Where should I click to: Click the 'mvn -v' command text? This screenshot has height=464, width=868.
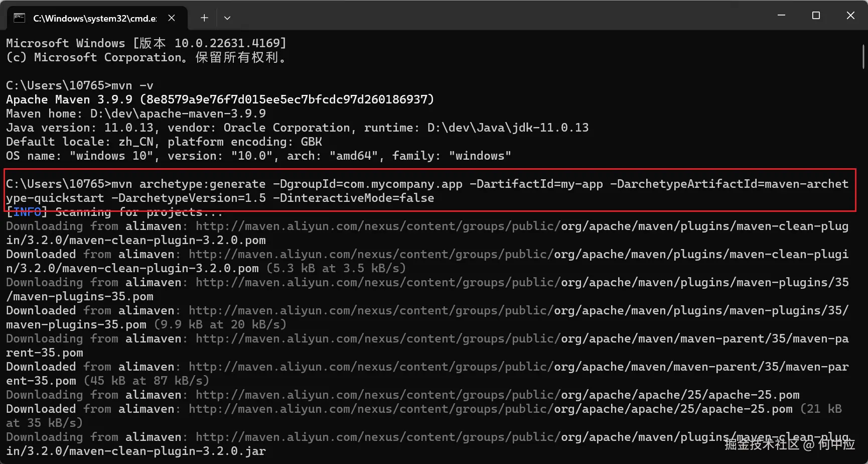(x=132, y=85)
